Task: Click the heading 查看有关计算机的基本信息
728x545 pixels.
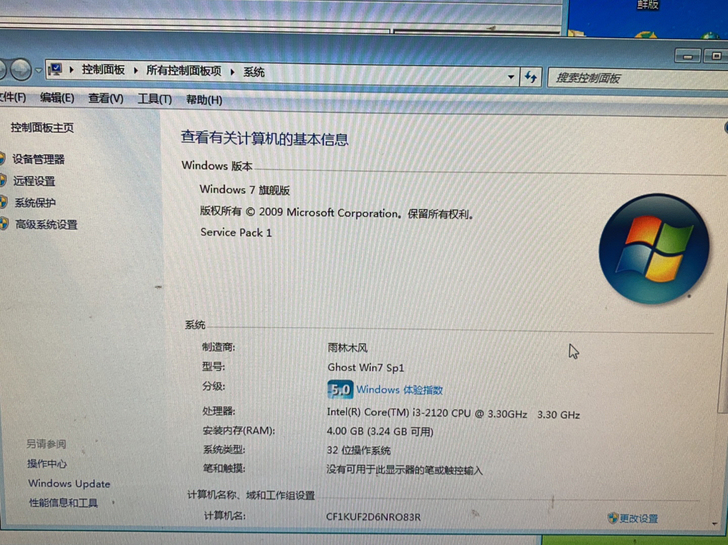Action: click(x=265, y=139)
